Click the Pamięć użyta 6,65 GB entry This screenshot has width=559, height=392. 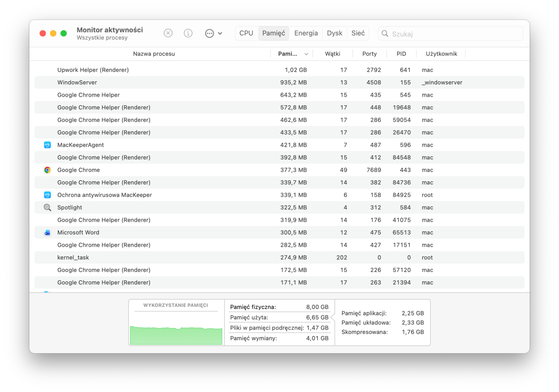click(x=279, y=317)
